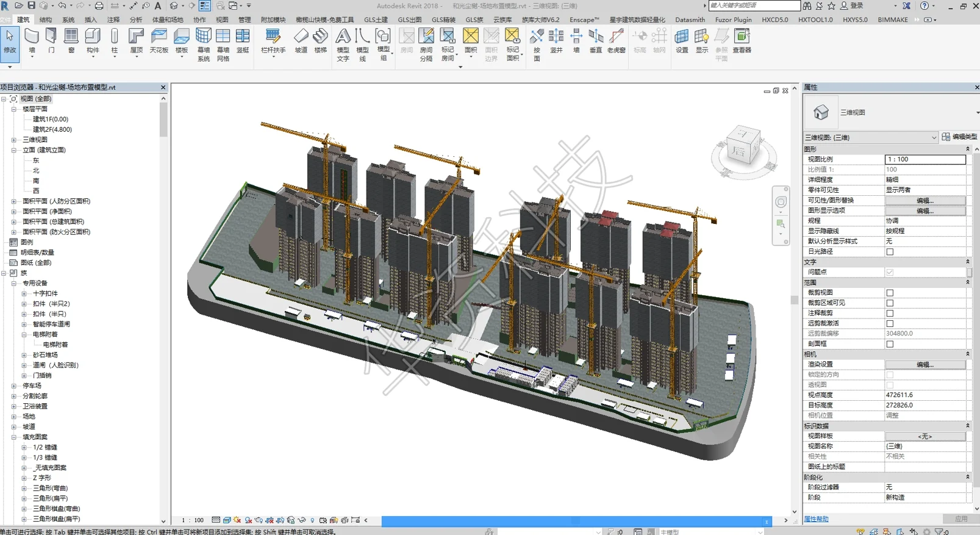The image size is (980, 535).
Task: Expand the 三维视图 tree node
Action: 13,140
